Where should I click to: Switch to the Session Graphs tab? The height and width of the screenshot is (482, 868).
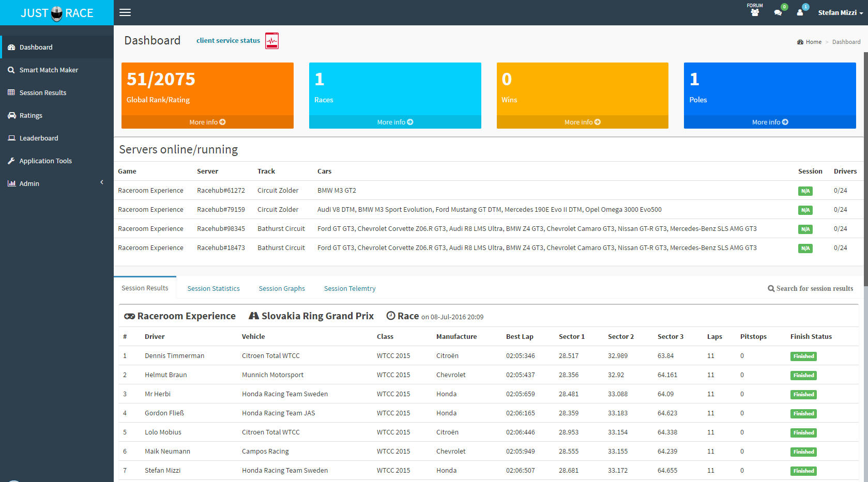pos(282,288)
